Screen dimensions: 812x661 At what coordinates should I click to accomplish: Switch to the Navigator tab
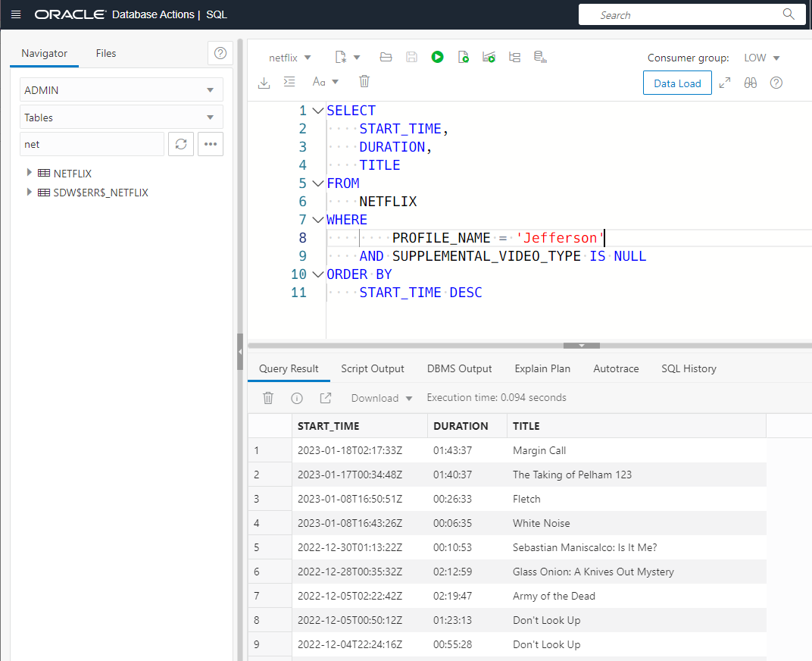coord(44,53)
